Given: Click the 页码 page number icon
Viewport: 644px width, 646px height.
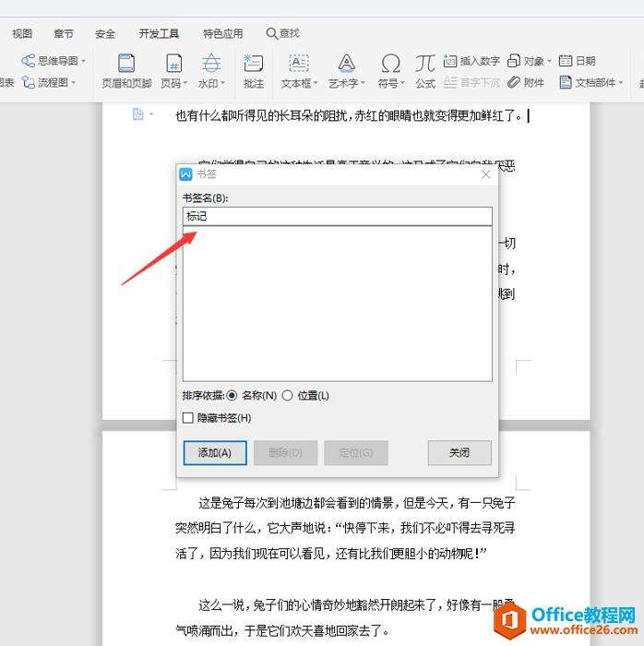Looking at the screenshot, I should (173, 64).
